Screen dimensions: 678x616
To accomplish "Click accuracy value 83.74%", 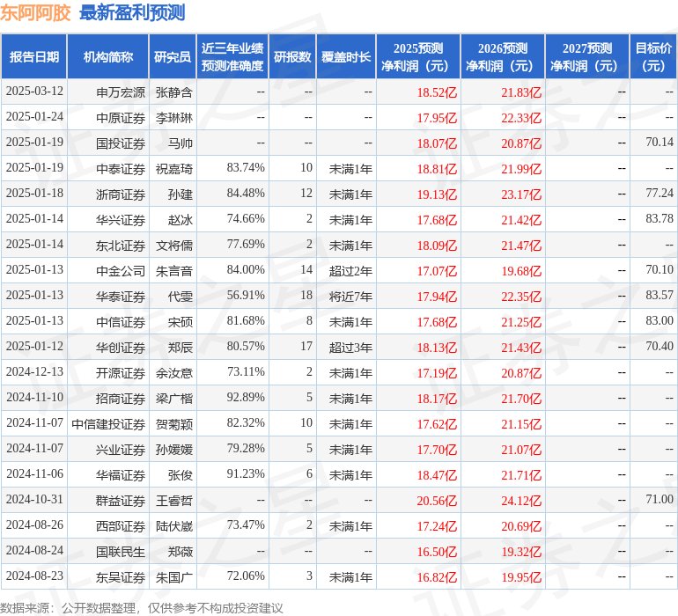I will click(246, 168).
